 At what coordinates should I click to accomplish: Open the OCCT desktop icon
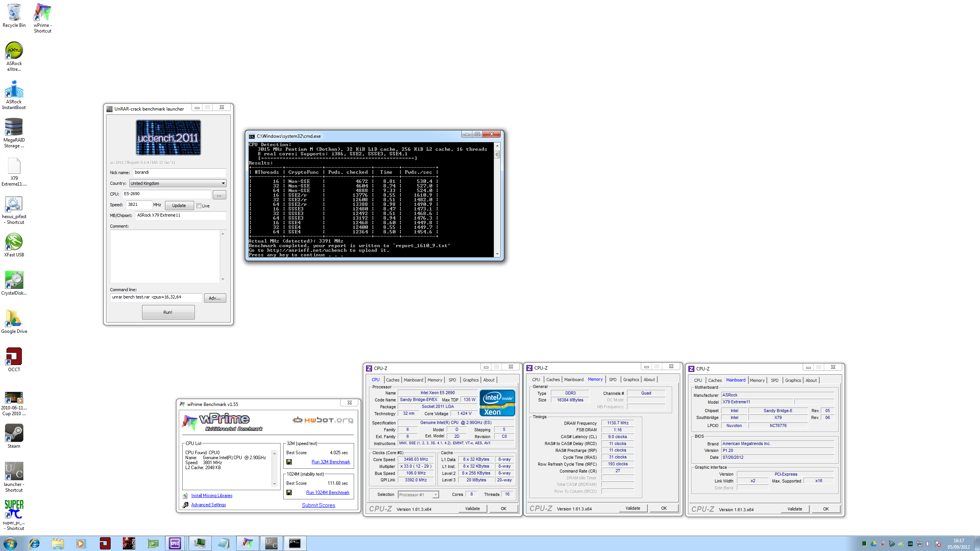click(14, 360)
